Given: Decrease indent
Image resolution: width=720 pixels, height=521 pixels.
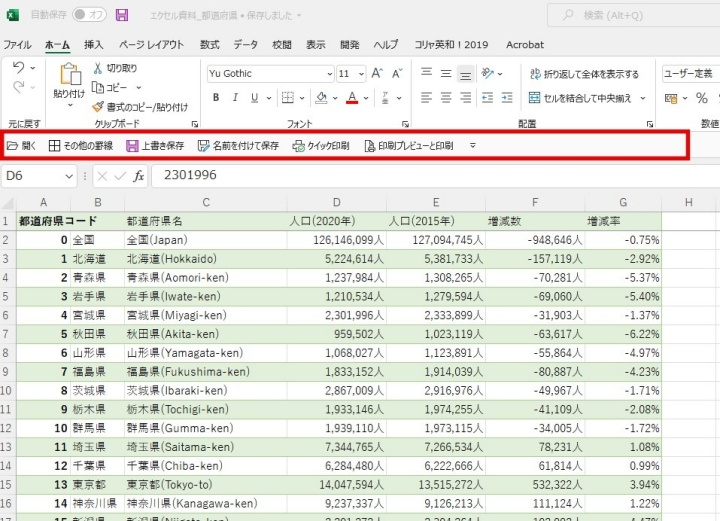Looking at the screenshot, I should click(x=487, y=98).
